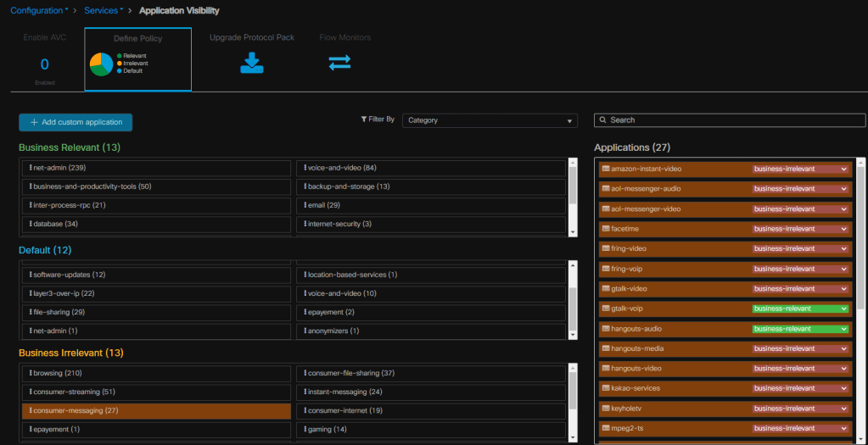Viewport: 868px width, 445px height.
Task: Open gtalk-voip business relevance dropdown
Action: coord(800,309)
